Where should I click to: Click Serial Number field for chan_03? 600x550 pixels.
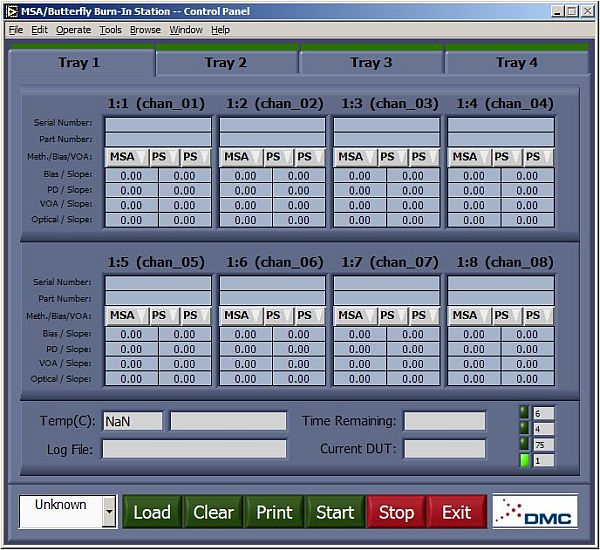[386, 124]
